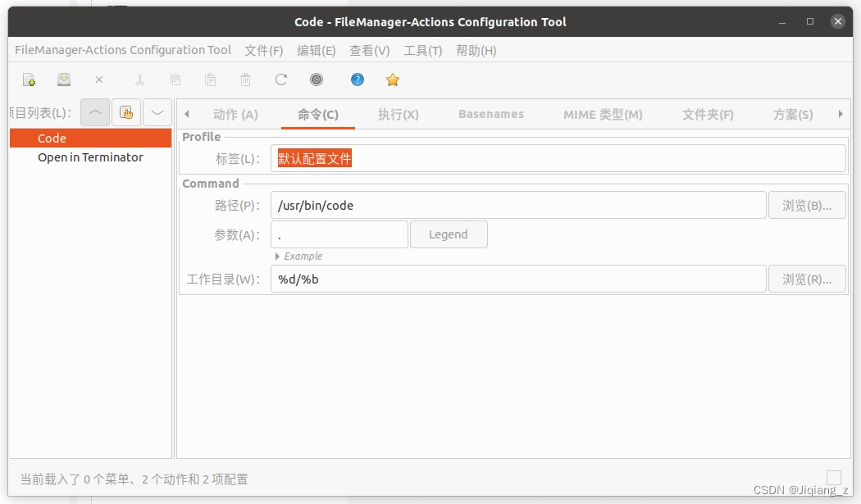Select "Open in Terminator" in the item list
Screen dimensions: 861x504
point(89,157)
